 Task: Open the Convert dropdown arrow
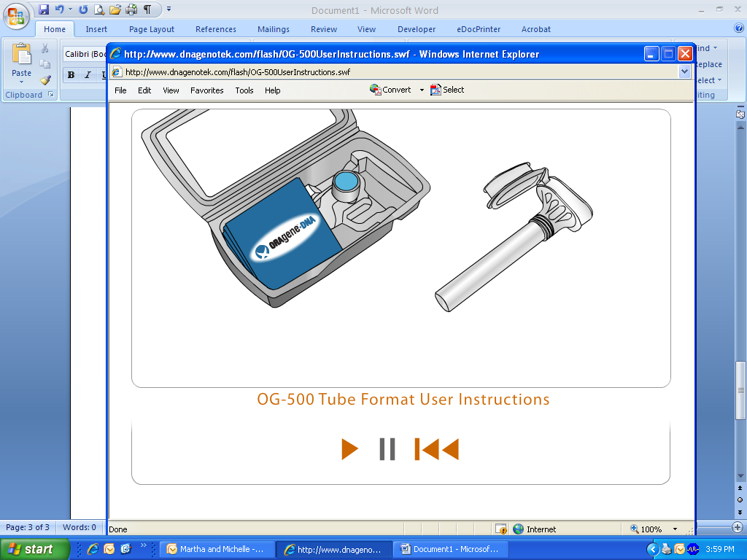[x=422, y=90]
